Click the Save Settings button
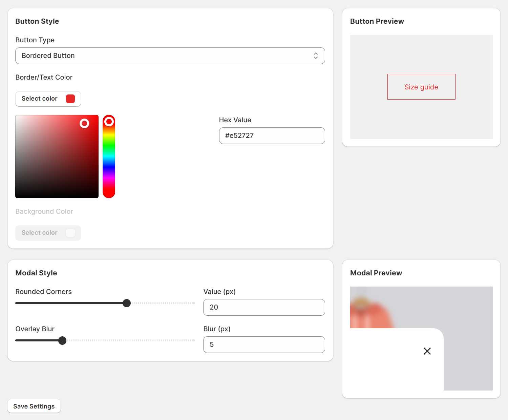 click(x=34, y=406)
